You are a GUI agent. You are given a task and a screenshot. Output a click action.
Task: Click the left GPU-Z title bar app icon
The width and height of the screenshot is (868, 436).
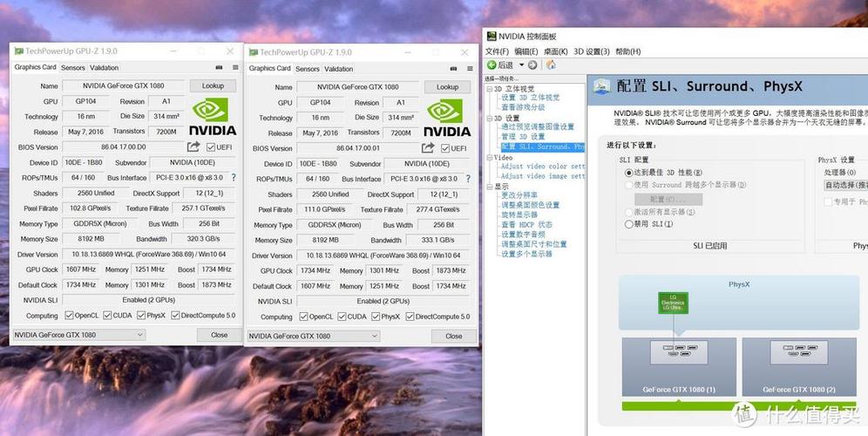[x=19, y=51]
